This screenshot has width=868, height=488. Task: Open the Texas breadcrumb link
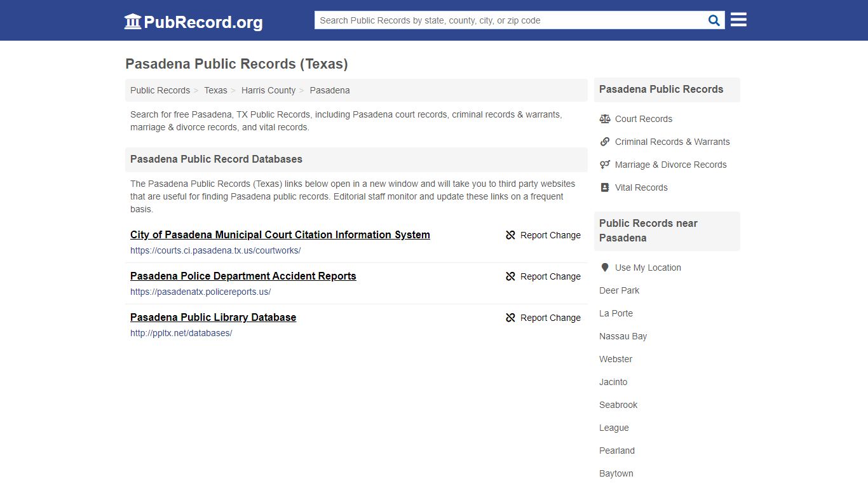pyautogui.click(x=215, y=90)
